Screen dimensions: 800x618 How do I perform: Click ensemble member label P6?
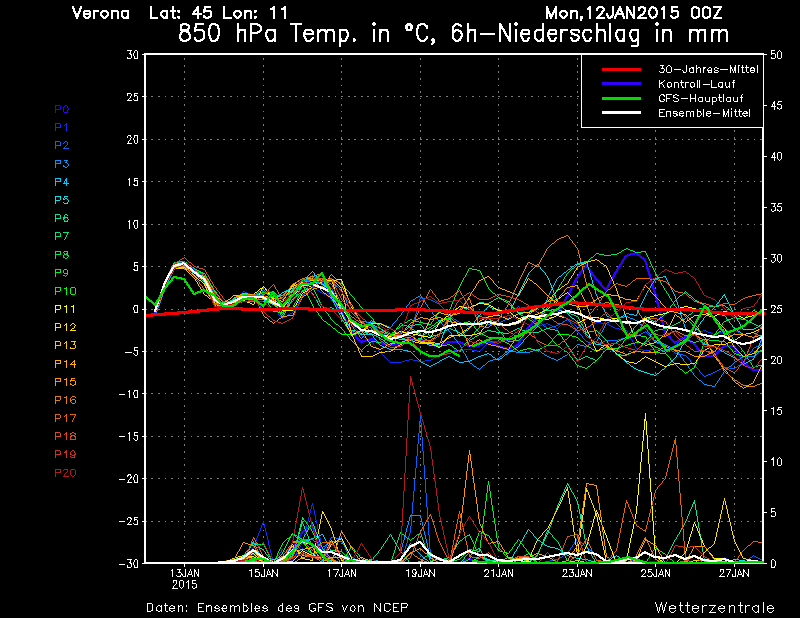click(62, 218)
